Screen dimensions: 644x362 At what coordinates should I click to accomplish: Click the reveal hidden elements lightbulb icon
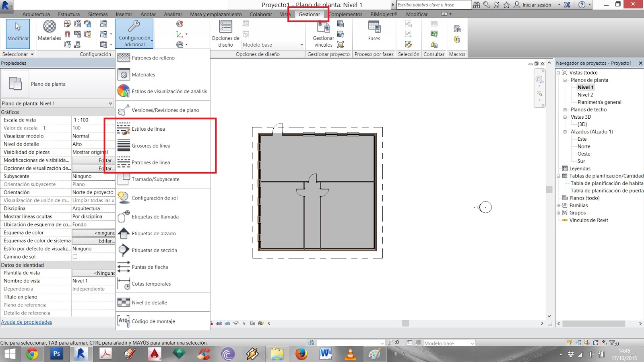[x=244, y=323]
